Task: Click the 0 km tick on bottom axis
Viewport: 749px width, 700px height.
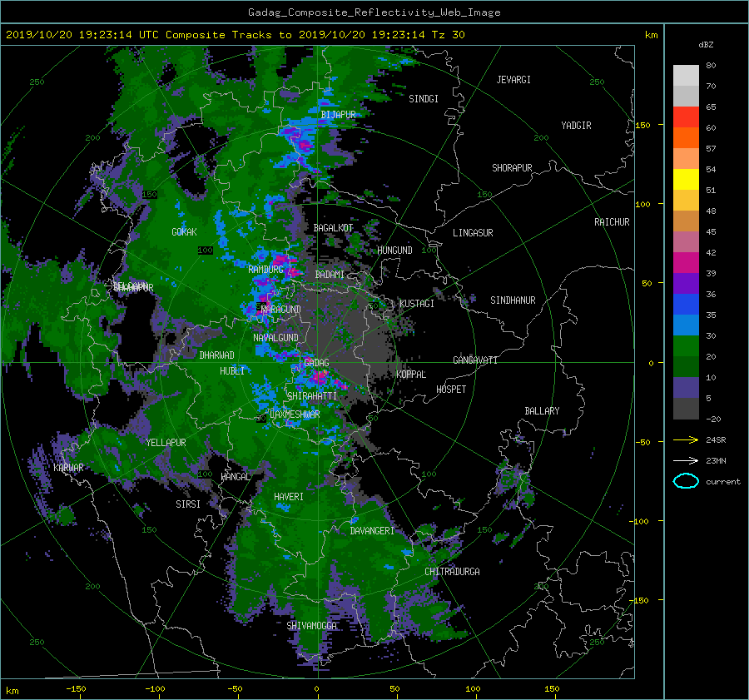Action: click(316, 689)
